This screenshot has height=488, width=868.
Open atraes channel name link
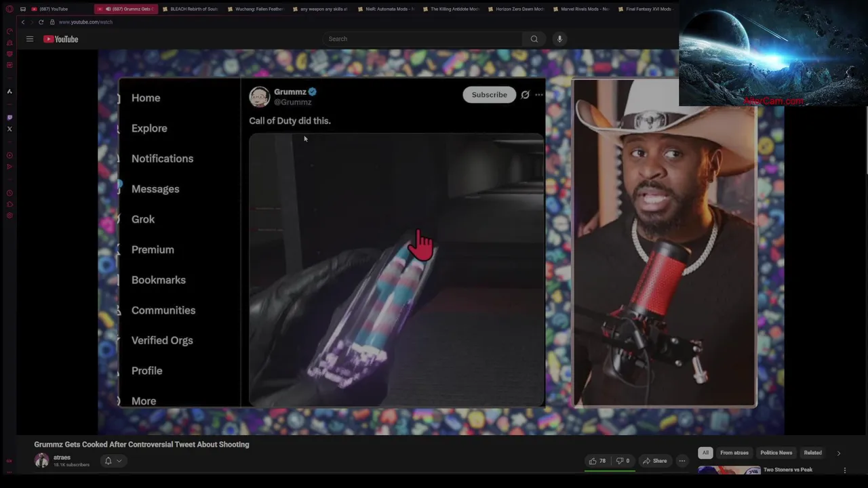tap(62, 457)
